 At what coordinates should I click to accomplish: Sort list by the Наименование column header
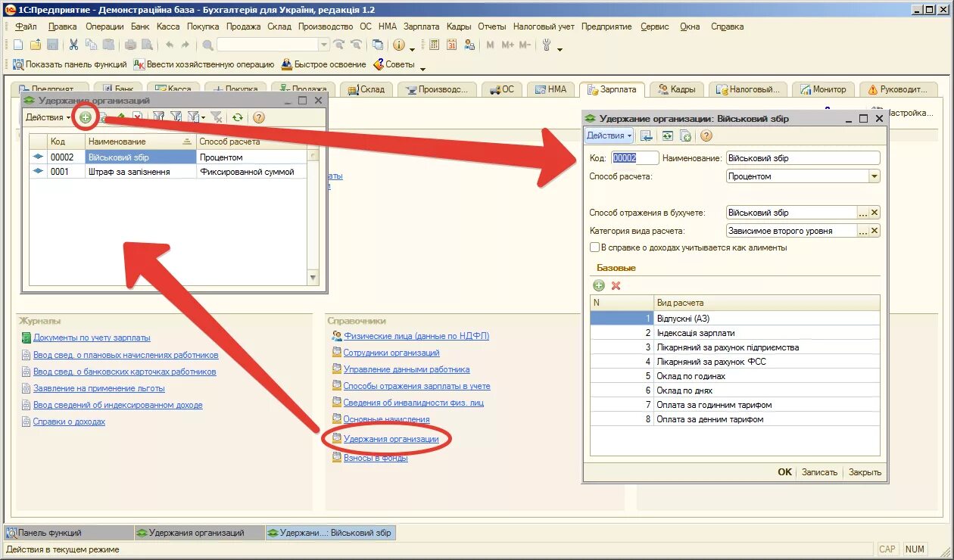pyautogui.click(x=139, y=142)
